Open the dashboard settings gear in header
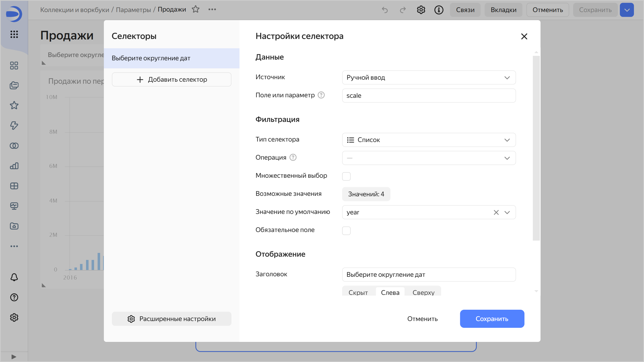Image resolution: width=644 pixels, height=362 pixels. [x=421, y=10]
